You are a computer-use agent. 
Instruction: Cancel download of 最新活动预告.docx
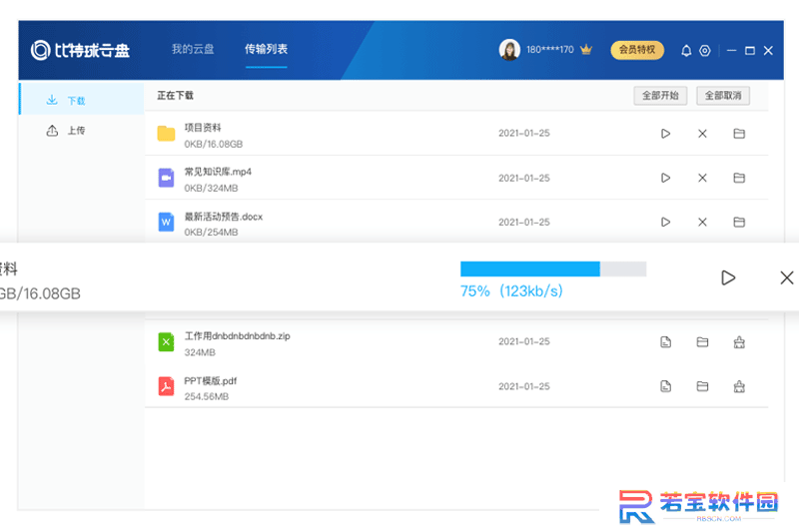pyautogui.click(x=702, y=222)
